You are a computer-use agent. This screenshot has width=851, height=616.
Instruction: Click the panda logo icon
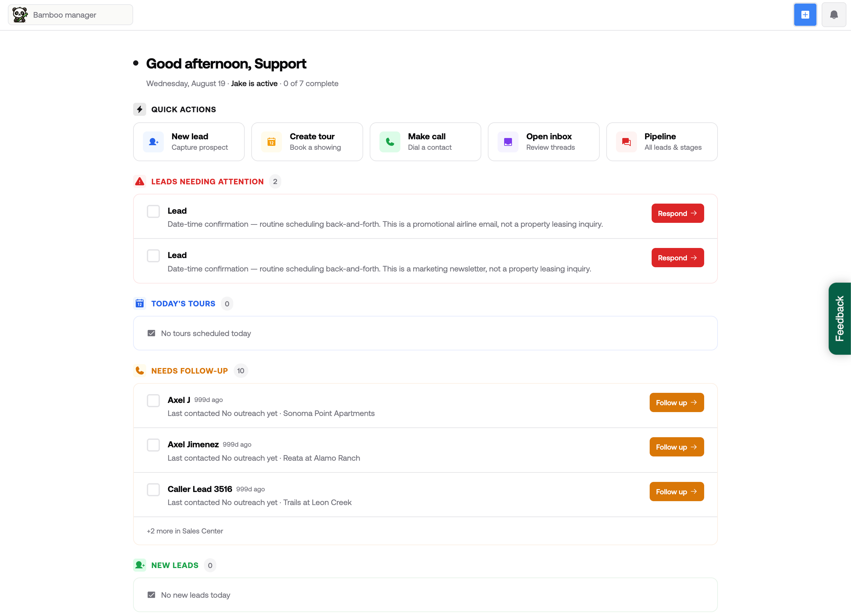tap(20, 15)
